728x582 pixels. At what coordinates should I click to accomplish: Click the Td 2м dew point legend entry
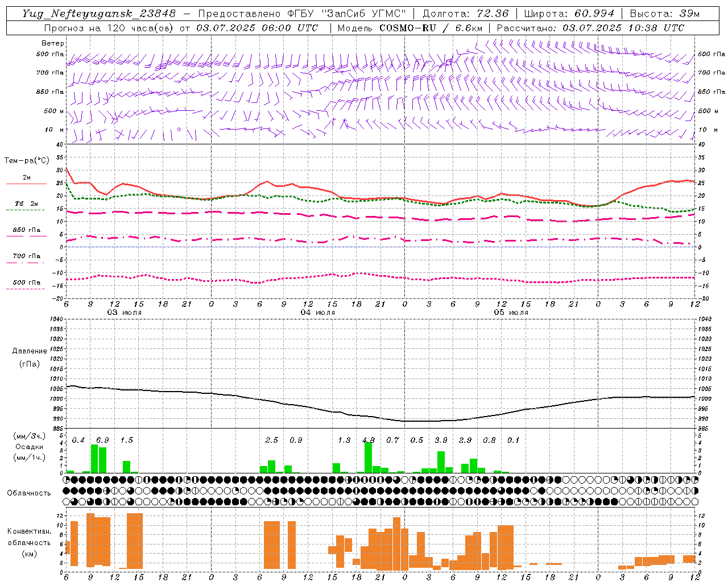pos(26,203)
